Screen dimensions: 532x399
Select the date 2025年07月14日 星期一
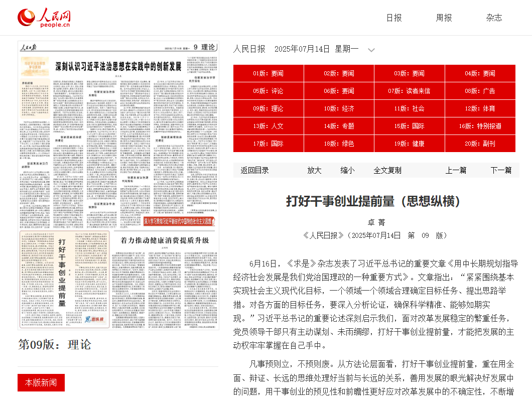316,49
